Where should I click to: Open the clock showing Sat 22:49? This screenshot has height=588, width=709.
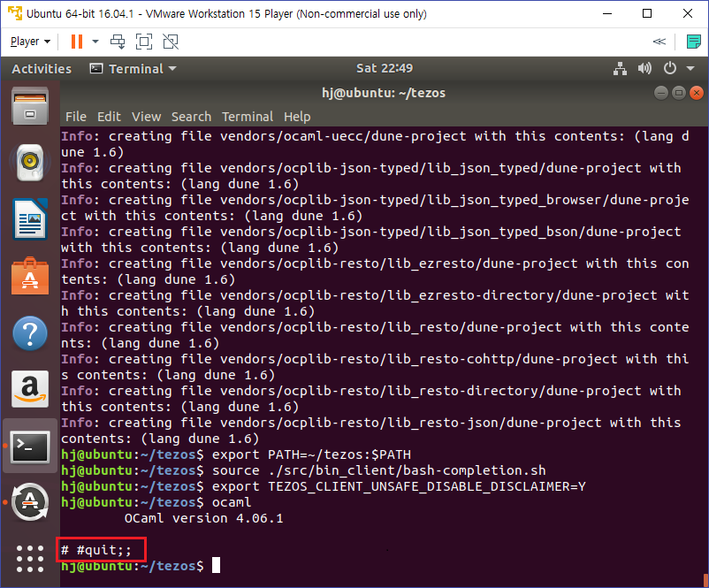(x=385, y=68)
